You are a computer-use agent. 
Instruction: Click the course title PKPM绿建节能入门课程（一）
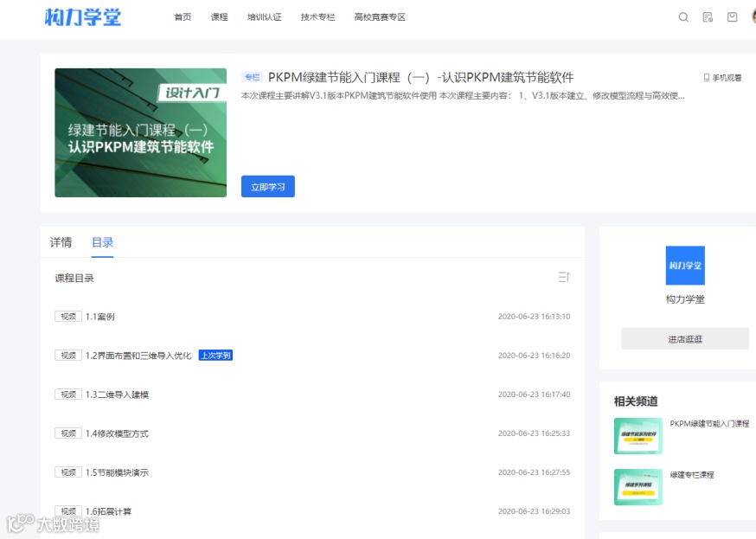421,78
